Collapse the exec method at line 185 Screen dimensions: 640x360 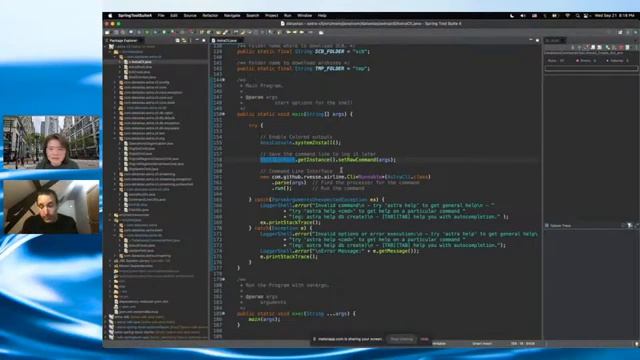(223, 313)
